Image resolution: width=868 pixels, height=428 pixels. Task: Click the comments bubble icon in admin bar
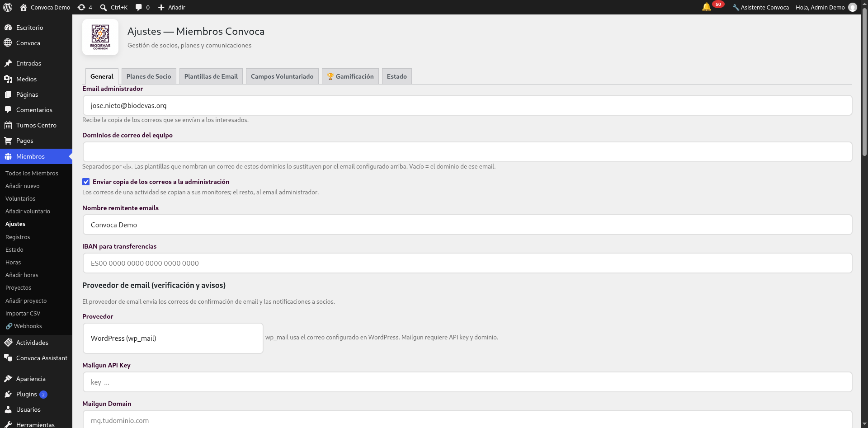[x=139, y=7]
